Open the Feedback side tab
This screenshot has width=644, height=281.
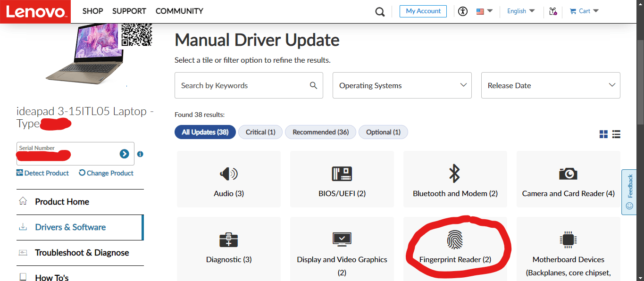click(629, 192)
